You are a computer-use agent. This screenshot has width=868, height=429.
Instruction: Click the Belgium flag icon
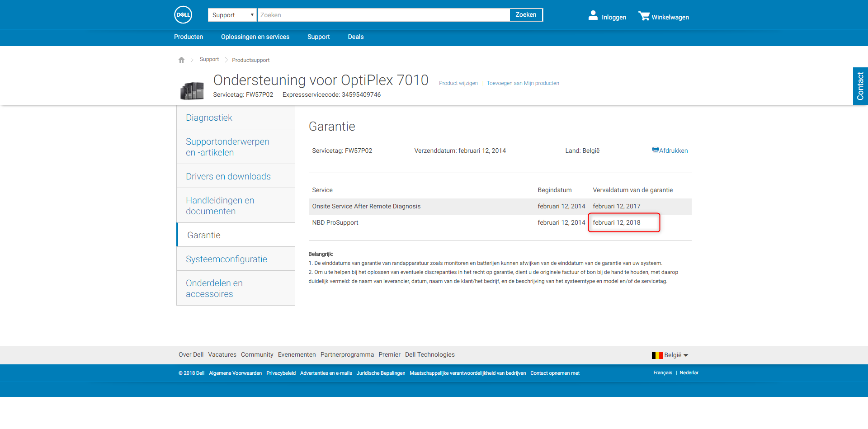[657, 355]
